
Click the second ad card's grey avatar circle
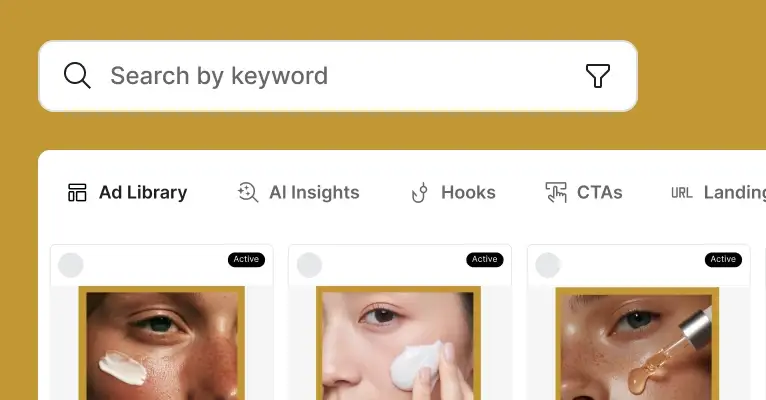click(x=310, y=265)
